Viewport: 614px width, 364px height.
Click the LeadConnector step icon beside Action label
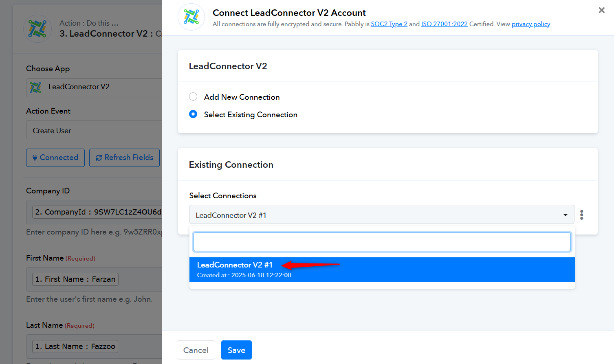(37, 29)
